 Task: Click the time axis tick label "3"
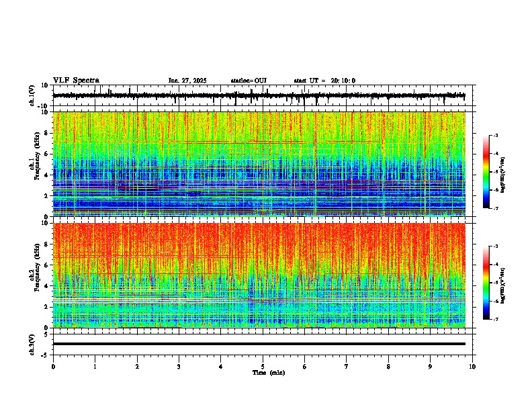click(x=179, y=367)
